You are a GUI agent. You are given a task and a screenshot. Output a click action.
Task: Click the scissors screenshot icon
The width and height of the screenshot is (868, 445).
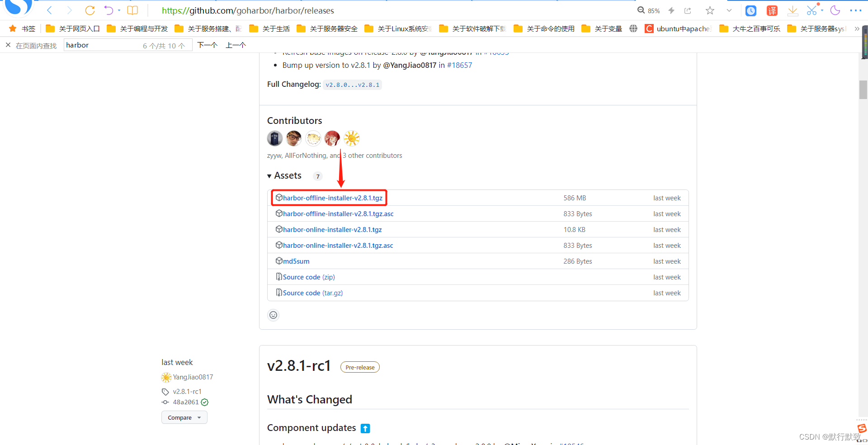tap(812, 10)
